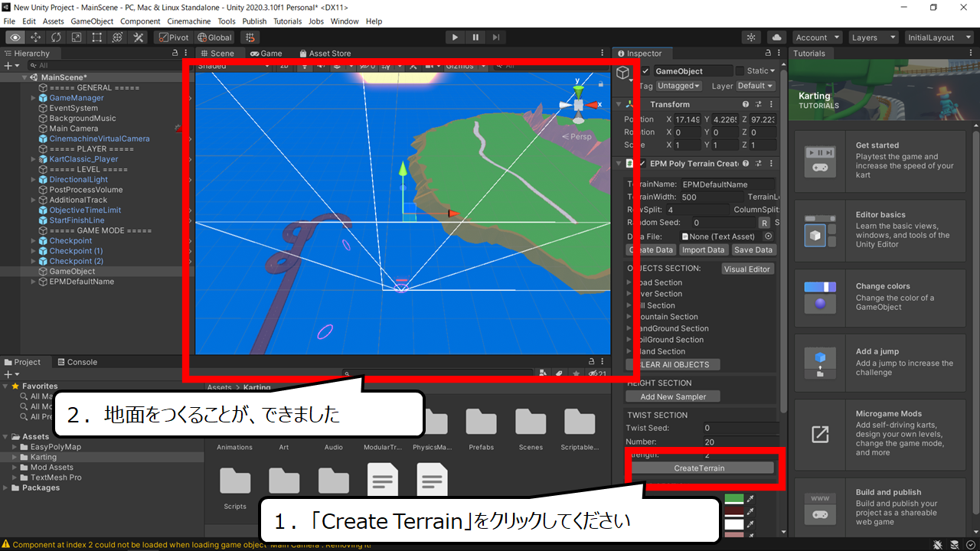The image size is (980, 551).
Task: Open Hierarchy panel options menu
Action: click(187, 54)
